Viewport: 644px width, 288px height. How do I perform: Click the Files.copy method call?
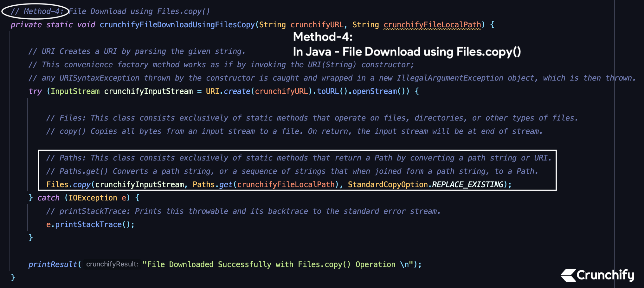point(68,185)
